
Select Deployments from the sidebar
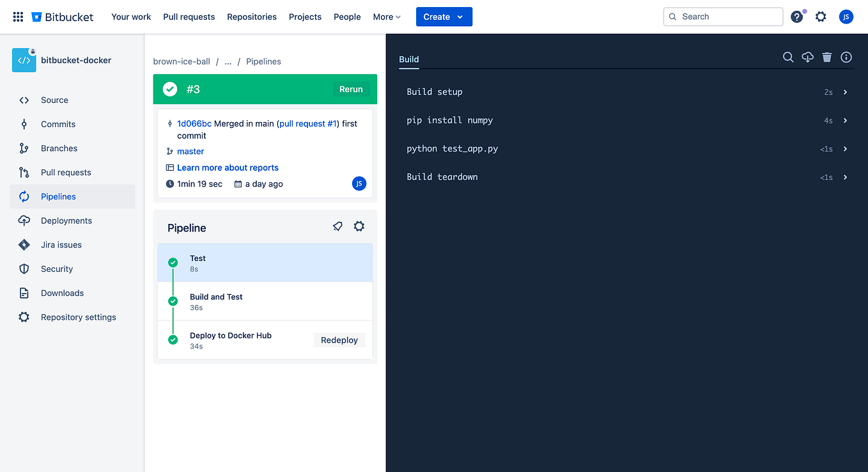click(65, 220)
